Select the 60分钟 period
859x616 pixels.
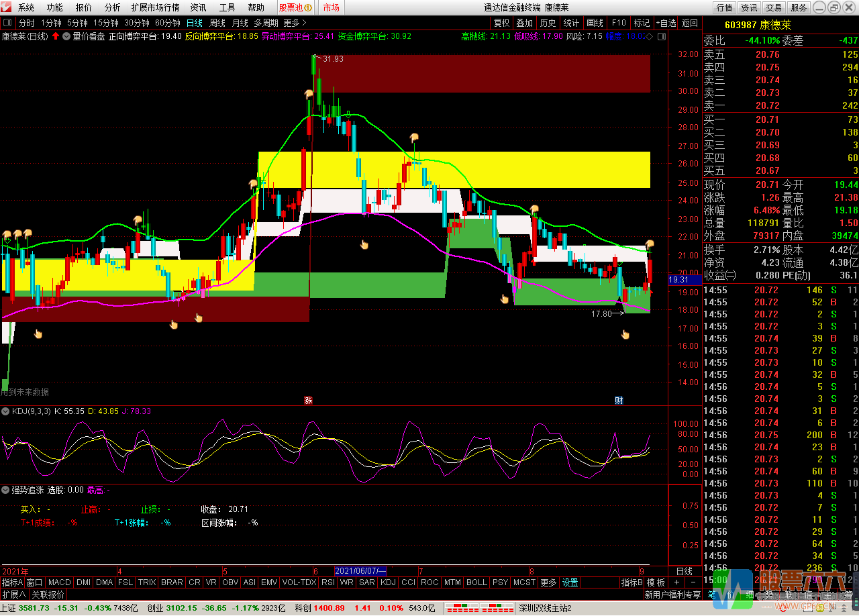168,23
